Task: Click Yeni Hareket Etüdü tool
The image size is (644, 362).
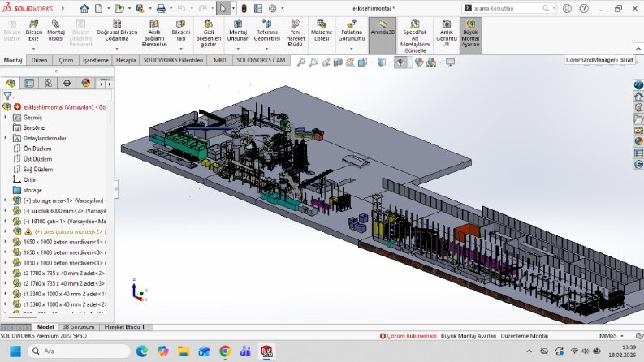Action: [296, 33]
